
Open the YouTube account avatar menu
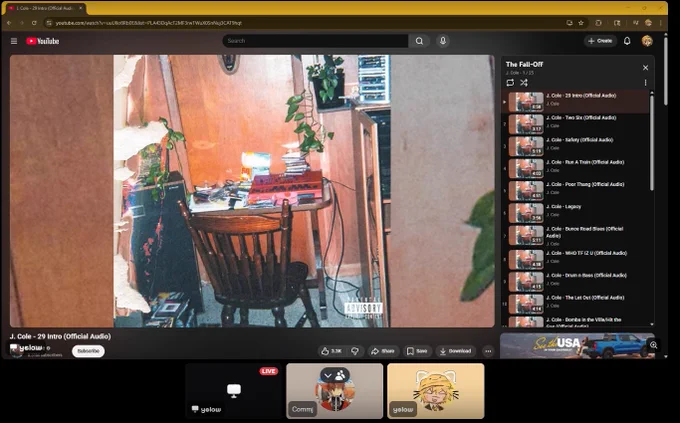[x=647, y=41]
